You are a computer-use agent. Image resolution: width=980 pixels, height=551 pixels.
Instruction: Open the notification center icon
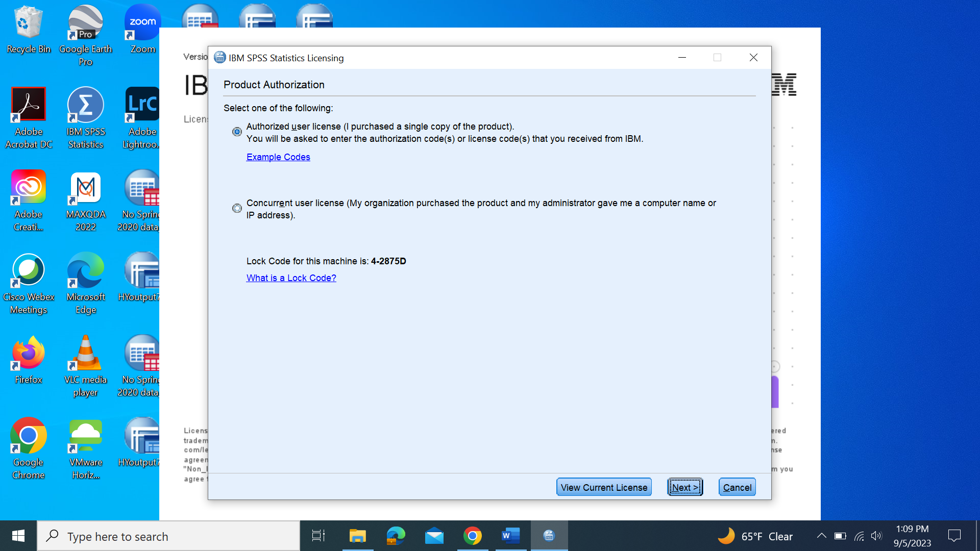[954, 536]
